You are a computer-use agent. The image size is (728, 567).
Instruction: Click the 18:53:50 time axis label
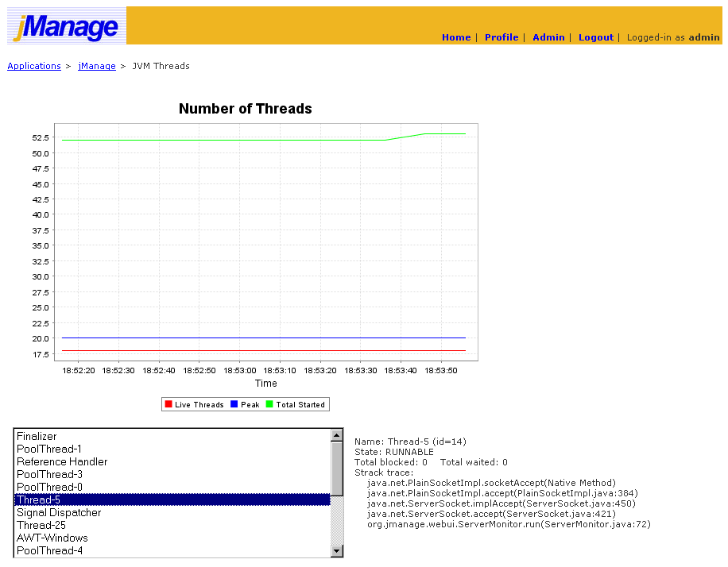point(441,370)
